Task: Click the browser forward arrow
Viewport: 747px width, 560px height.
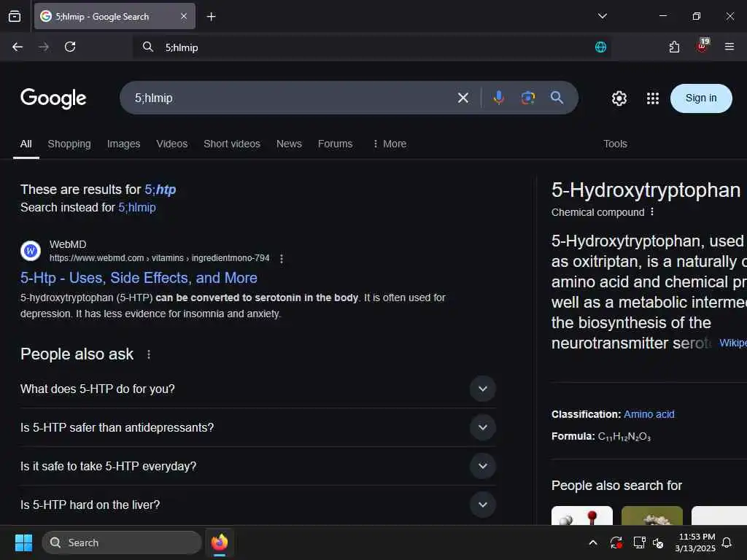Action: coord(43,47)
